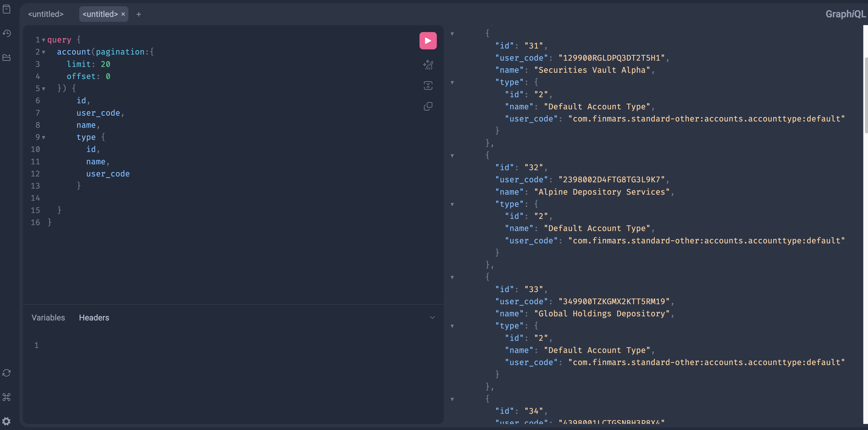The height and width of the screenshot is (430, 868).
Task: Hide the variables editor using the chevron
Action: click(x=432, y=317)
